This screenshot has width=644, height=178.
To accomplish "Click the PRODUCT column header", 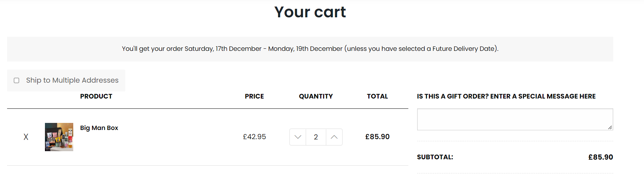I will (x=96, y=96).
